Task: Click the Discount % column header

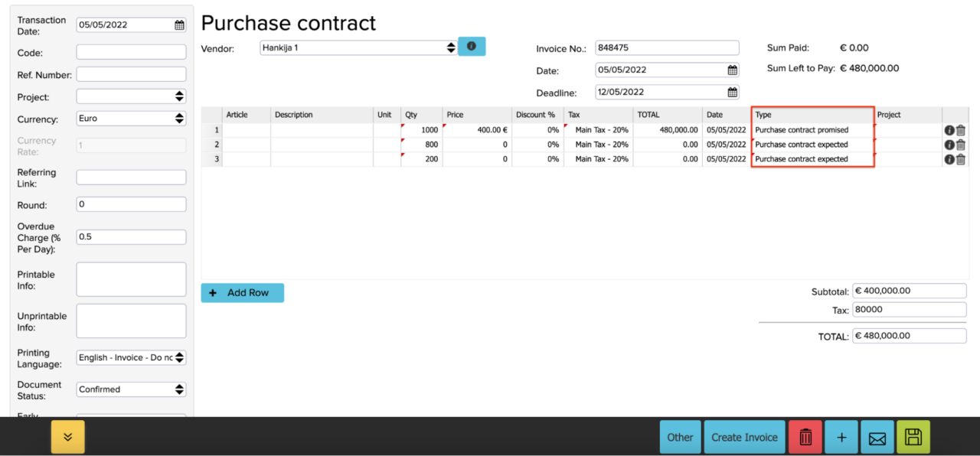Action: 537,115
